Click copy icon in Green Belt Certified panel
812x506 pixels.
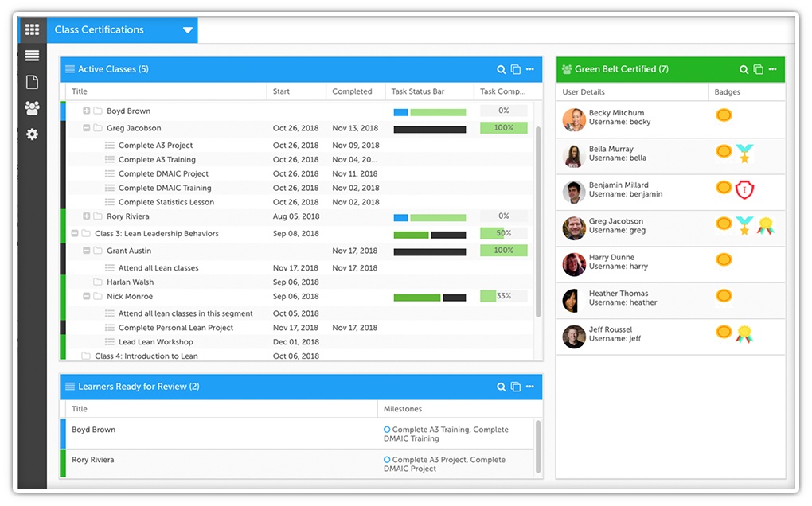pyautogui.click(x=758, y=70)
